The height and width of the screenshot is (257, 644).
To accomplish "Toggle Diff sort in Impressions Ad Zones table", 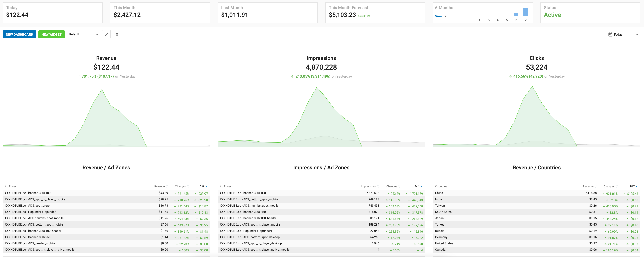I will point(419,186).
